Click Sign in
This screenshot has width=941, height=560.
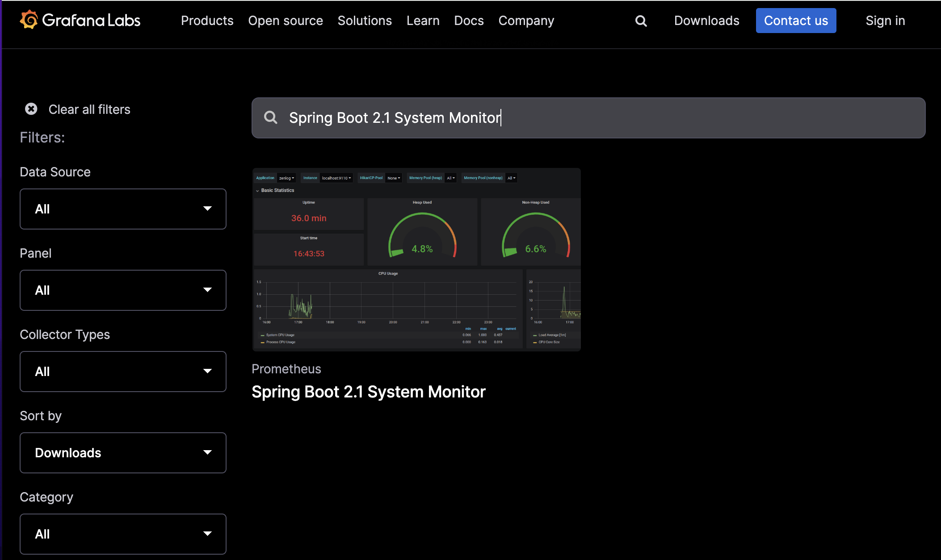point(885,21)
